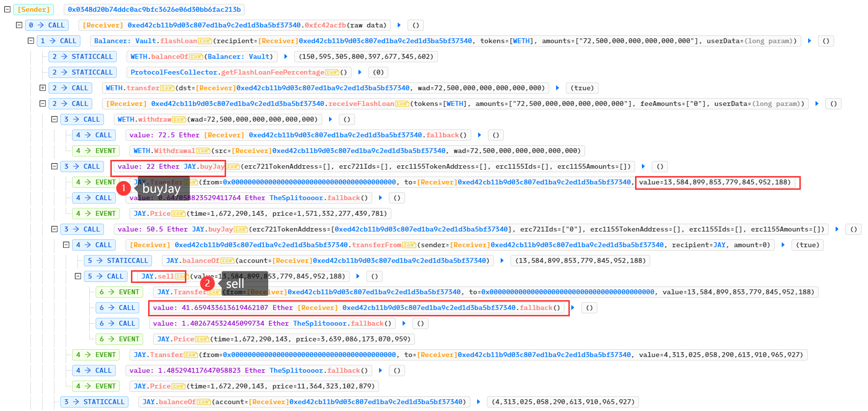Viewport: 868px width, 411px height.
Task: Click 4 → EVENT badge on WETH.Withdrawal row
Action: point(96,151)
